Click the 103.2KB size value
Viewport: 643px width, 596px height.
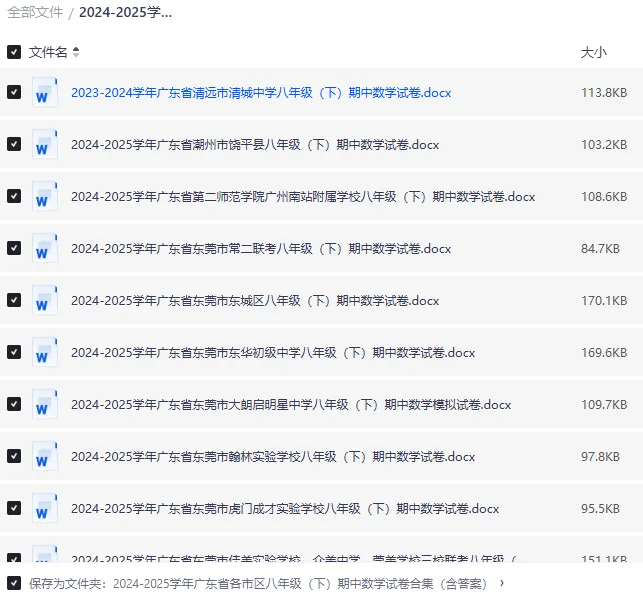(604, 145)
